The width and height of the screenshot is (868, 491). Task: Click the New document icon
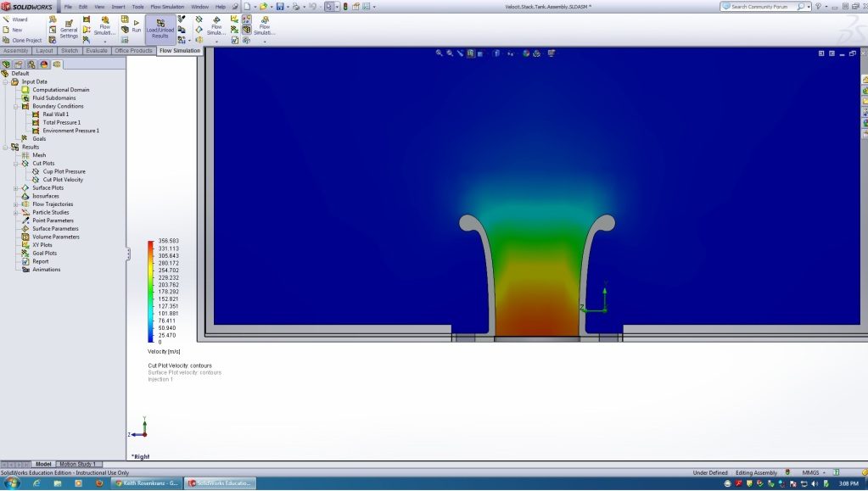point(248,7)
